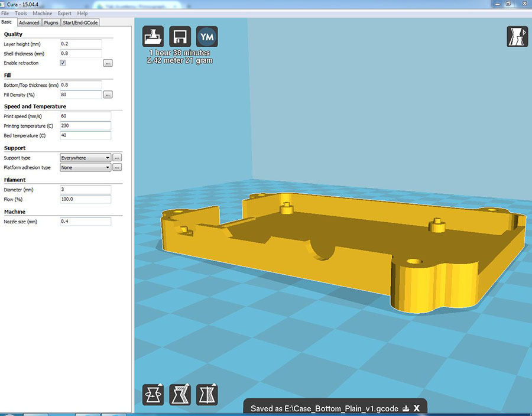The height and width of the screenshot is (416, 532).
Task: Click the Layer height input field
Action: click(x=81, y=44)
